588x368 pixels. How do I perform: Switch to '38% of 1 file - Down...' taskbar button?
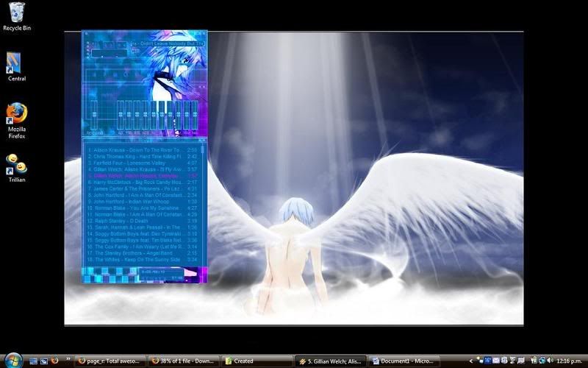click(x=184, y=361)
